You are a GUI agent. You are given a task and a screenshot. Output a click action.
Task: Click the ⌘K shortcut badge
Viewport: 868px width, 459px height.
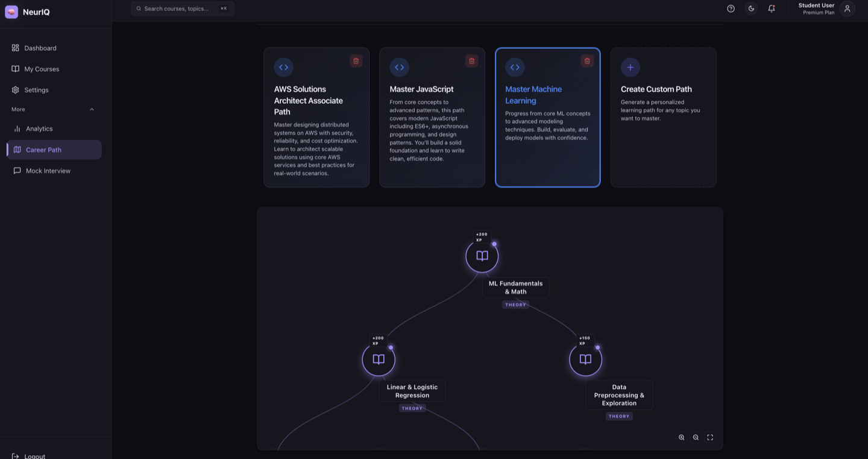pyautogui.click(x=224, y=8)
